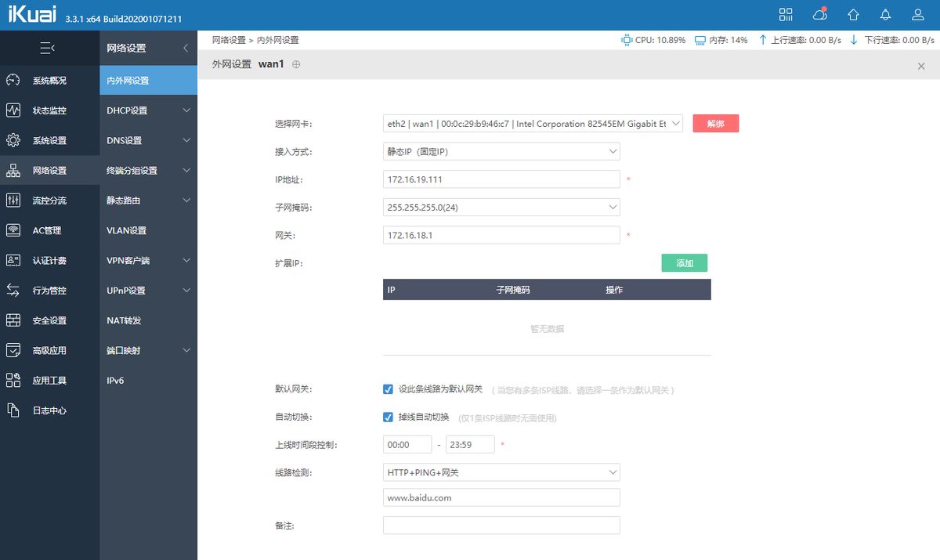
Task: Click the download speed arrow icon
Action: (854, 40)
